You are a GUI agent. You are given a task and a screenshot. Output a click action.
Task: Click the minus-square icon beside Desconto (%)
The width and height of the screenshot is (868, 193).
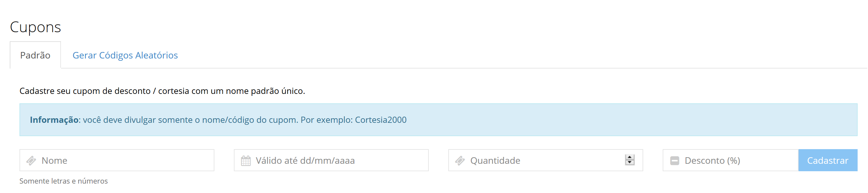click(675, 161)
